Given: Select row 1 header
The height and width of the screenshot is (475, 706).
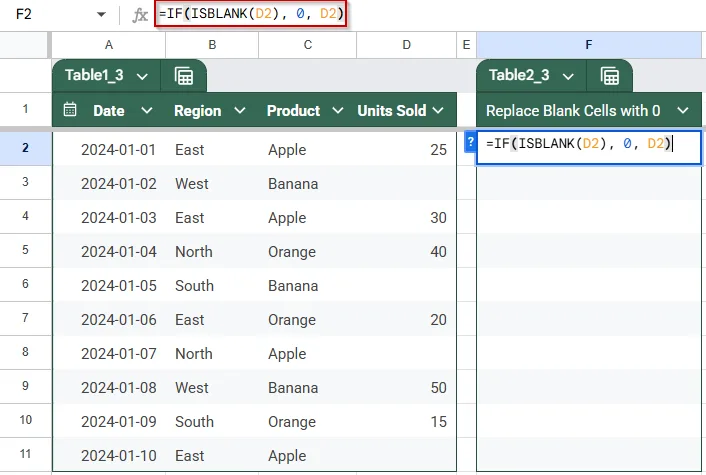Looking at the screenshot, I should click(x=25, y=109).
